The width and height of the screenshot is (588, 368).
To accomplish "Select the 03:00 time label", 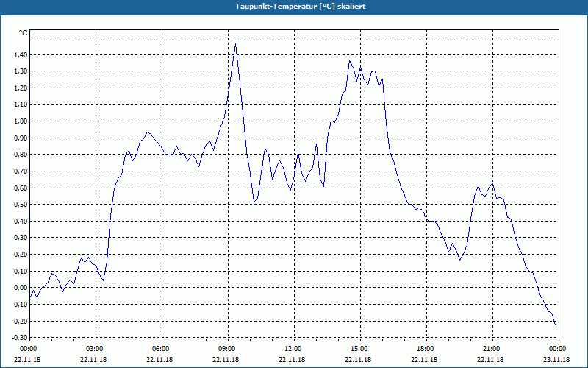I will click(x=95, y=349).
